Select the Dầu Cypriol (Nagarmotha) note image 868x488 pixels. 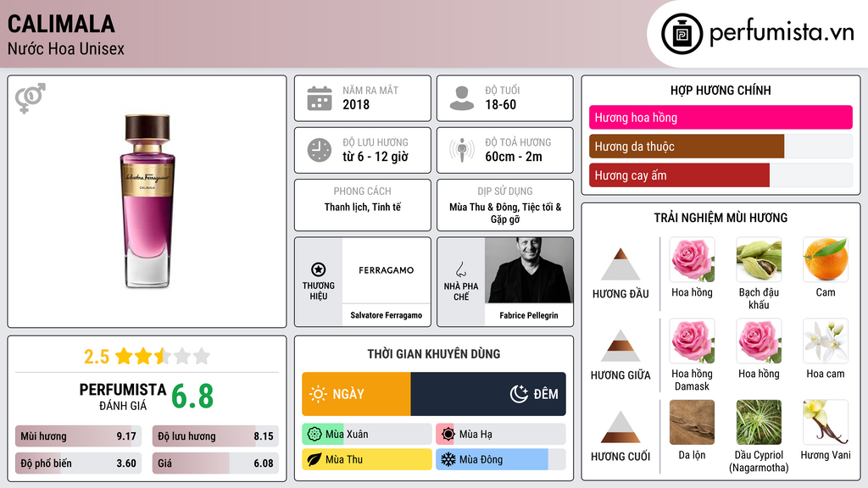click(759, 422)
